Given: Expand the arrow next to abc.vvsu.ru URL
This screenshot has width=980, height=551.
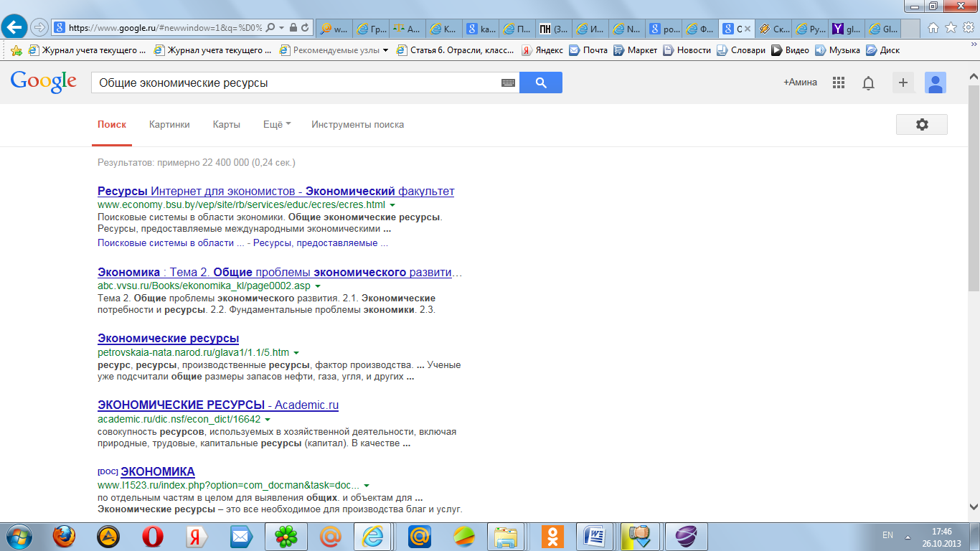Looking at the screenshot, I should pyautogui.click(x=318, y=286).
